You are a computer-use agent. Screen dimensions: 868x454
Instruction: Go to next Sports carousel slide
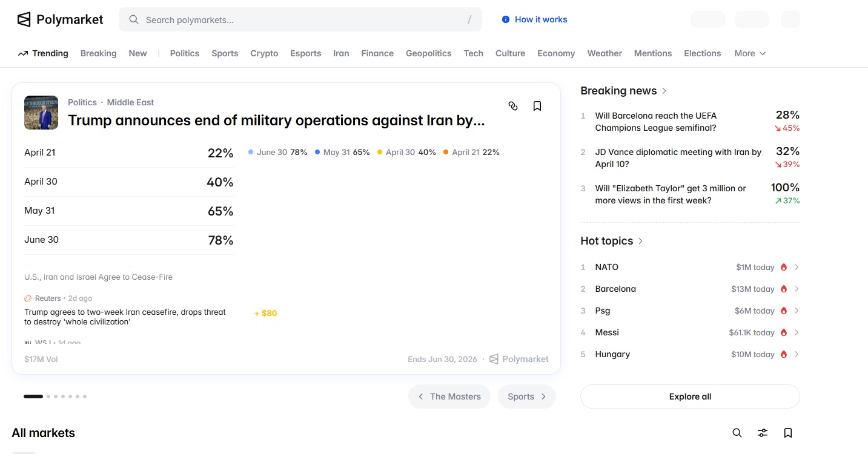[x=526, y=396]
